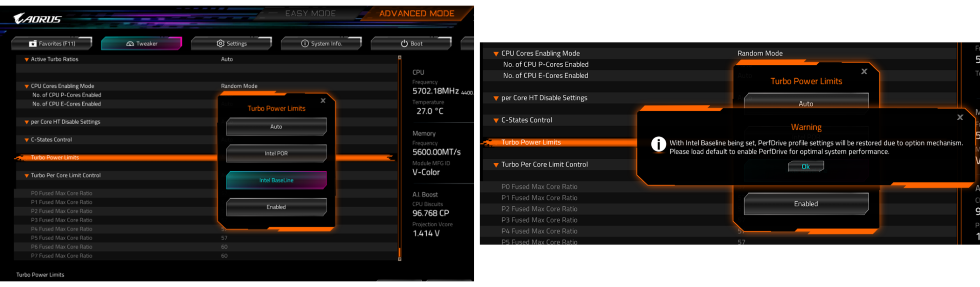Open the Tweaker tab
Viewport: 980px width, 287px height.
[x=142, y=43]
